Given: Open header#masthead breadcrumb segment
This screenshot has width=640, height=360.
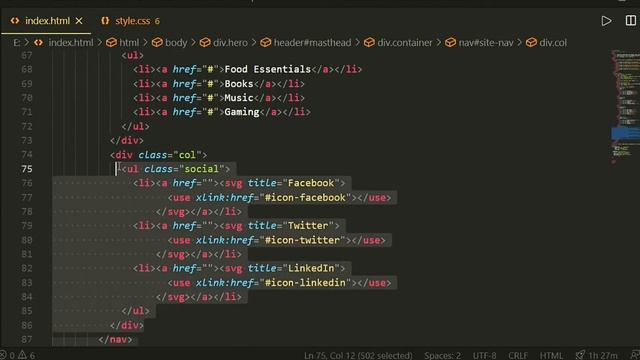Looking at the screenshot, I should point(312,42).
